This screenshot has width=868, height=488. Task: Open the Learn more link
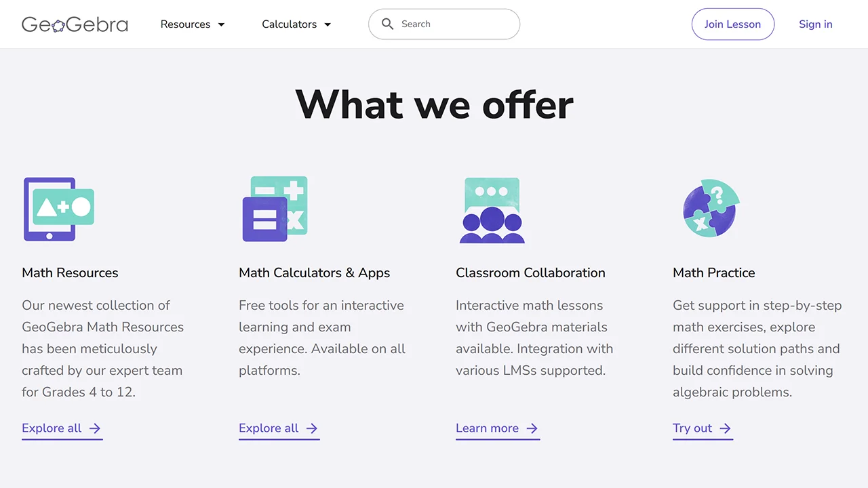[487, 428]
